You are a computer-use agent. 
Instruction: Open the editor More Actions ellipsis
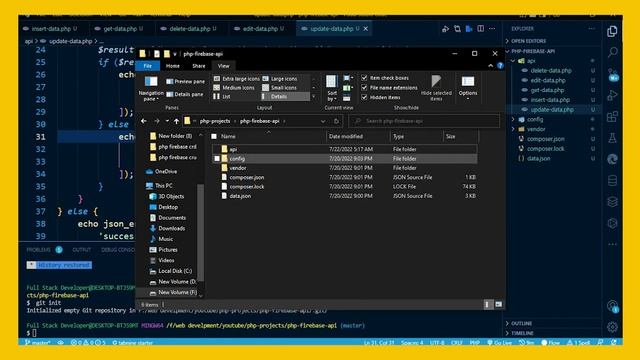(x=492, y=29)
